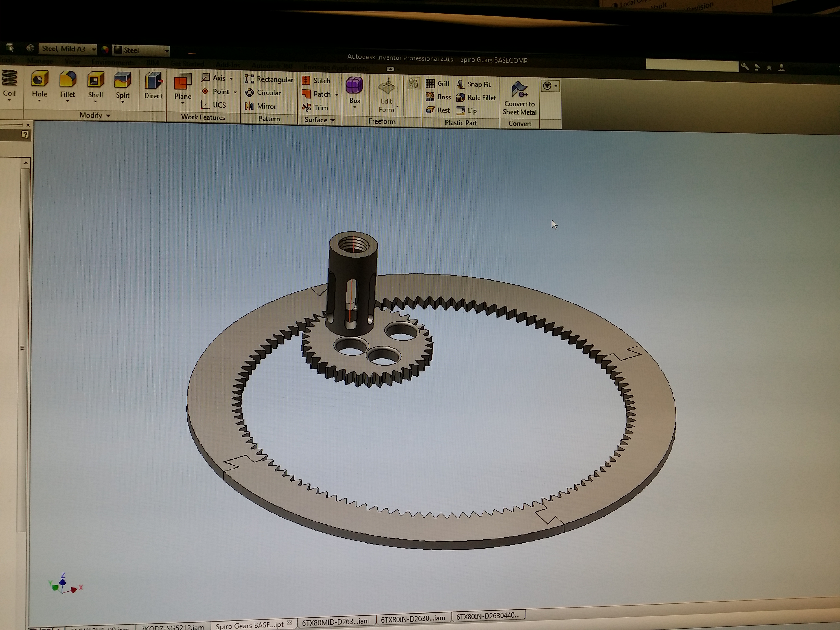
Task: Click the material browser sphere icon
Action: (30, 48)
